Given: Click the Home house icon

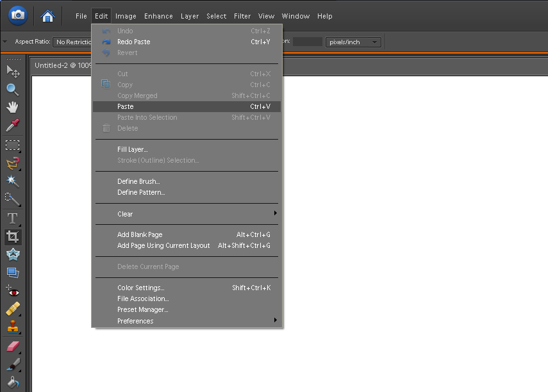Looking at the screenshot, I should coord(48,15).
